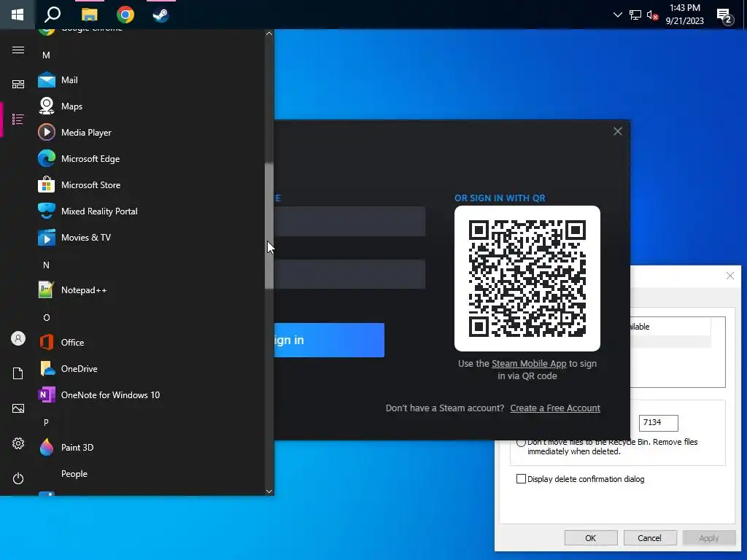This screenshot has width=747, height=560.
Task: Switch to Steam on the taskbar
Action: [160, 15]
